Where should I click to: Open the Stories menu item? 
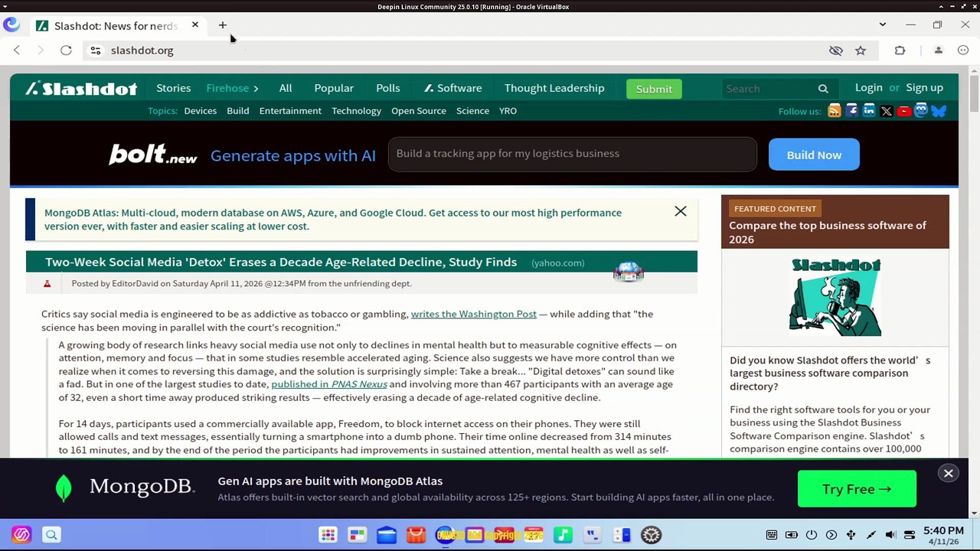(x=174, y=88)
